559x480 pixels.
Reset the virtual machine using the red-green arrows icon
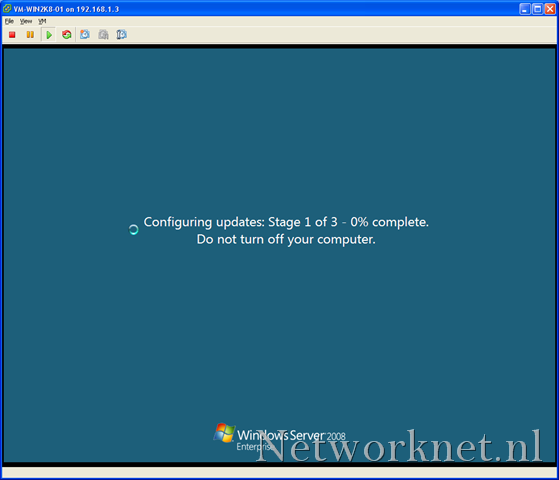(x=67, y=35)
